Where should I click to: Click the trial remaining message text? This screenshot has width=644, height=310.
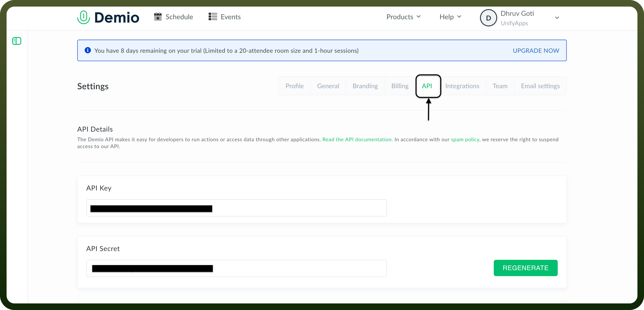point(226,50)
